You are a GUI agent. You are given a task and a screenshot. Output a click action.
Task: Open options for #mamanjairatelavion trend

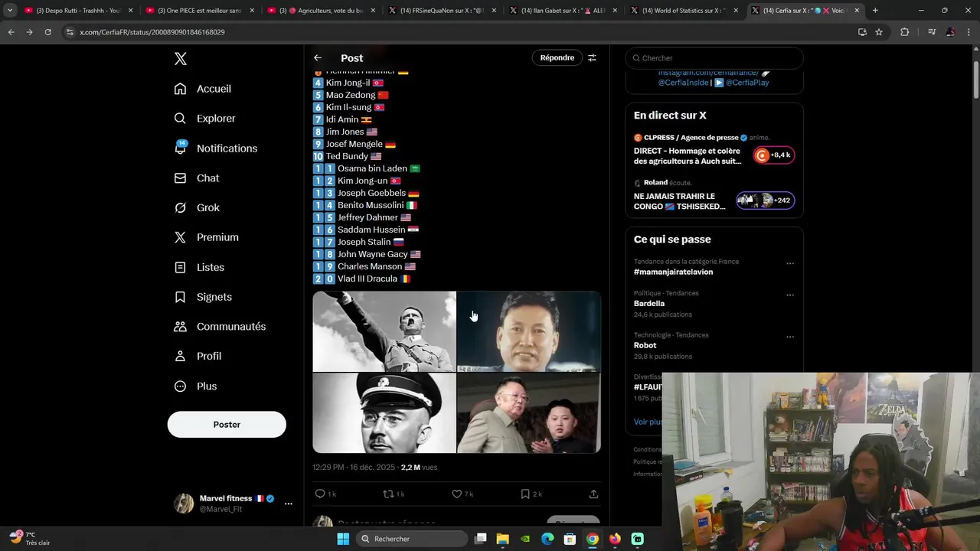(x=790, y=263)
